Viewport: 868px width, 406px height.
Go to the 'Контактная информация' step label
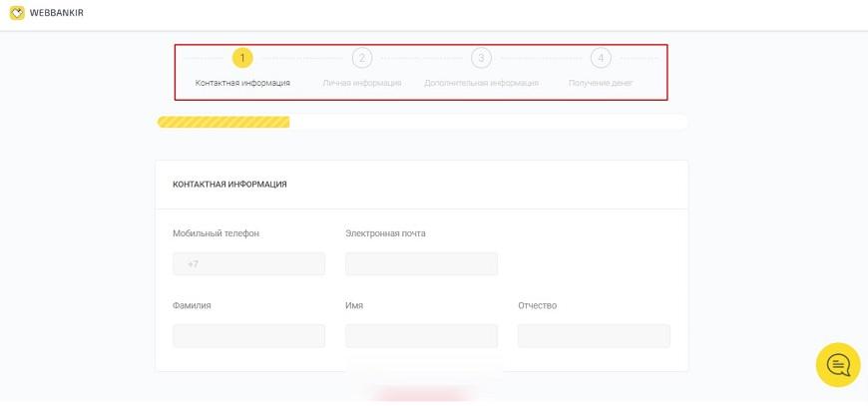pyautogui.click(x=242, y=83)
